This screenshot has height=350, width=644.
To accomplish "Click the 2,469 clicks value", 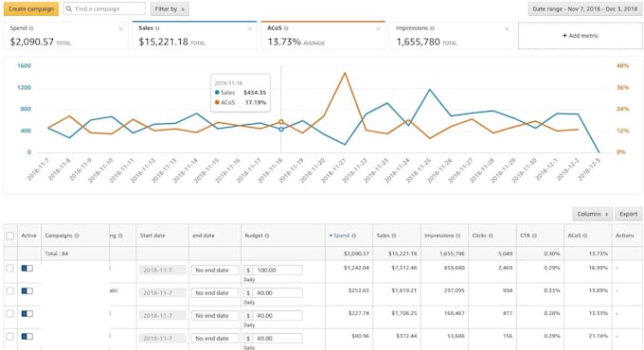I will pos(505,268).
